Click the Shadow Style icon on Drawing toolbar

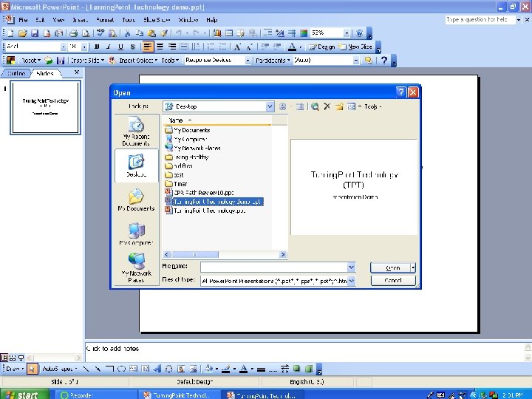pyautogui.click(x=297, y=369)
